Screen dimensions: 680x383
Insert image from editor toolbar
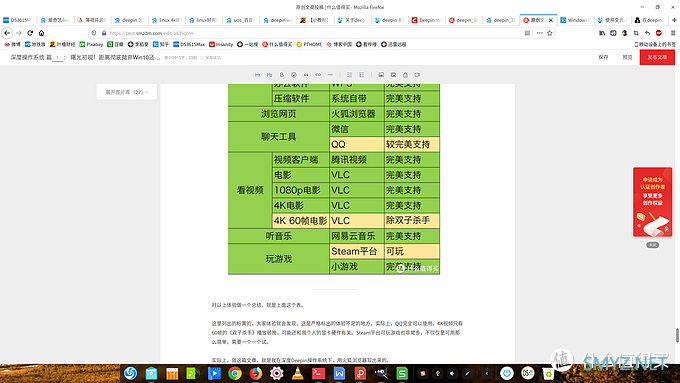tap(381, 75)
